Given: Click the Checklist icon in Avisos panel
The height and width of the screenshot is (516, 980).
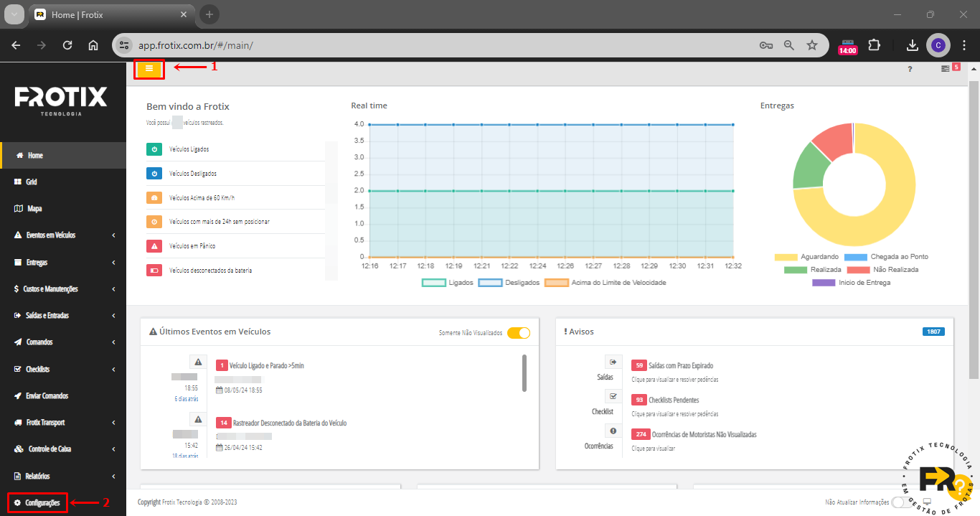Looking at the screenshot, I should 613,397.
